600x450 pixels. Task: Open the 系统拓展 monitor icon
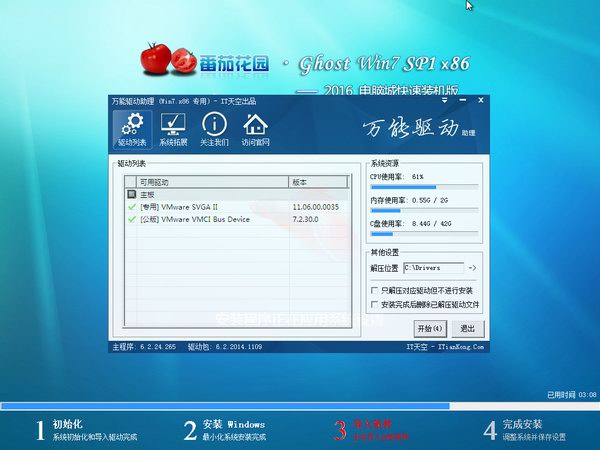[x=172, y=128]
